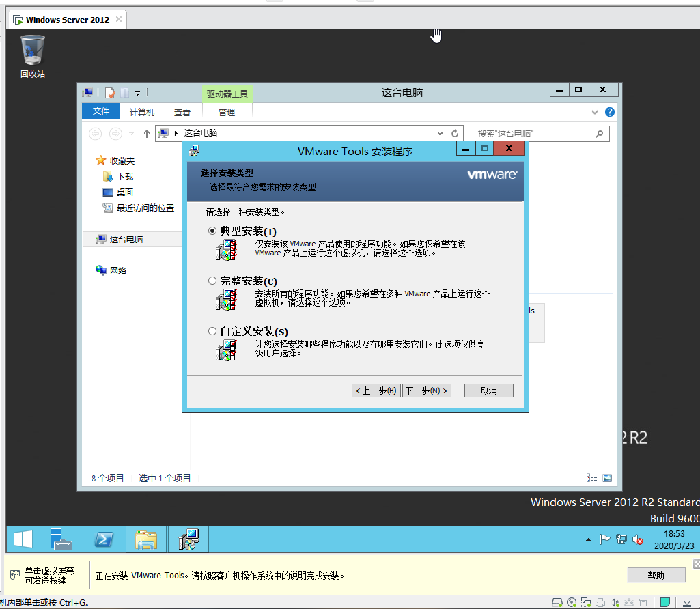Viewport: 700px width, 609px height.
Task: Select the 完整安装 radio option
Action: click(212, 281)
